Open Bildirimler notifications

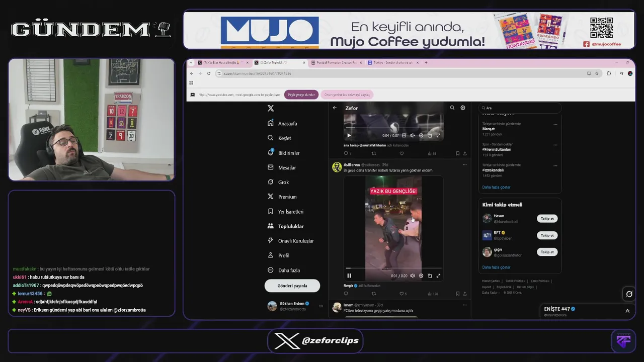click(x=283, y=153)
